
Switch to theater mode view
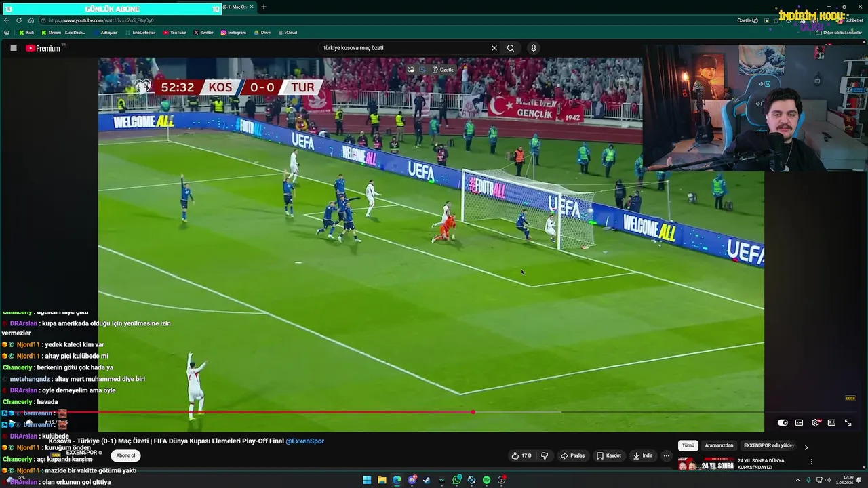(x=831, y=422)
